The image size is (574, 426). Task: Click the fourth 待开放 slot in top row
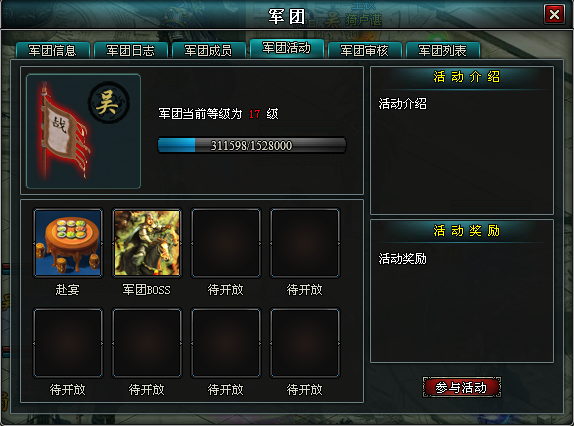pos(305,243)
